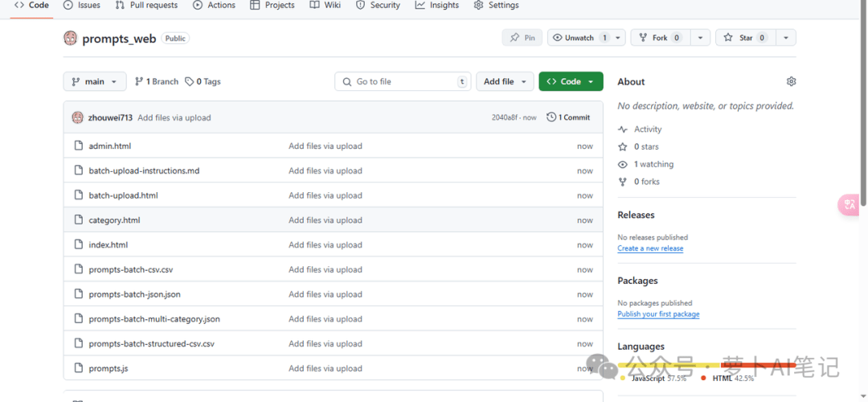Open the JavaScript 57.5% language link
Screen dimensions: 868x402
653,378
